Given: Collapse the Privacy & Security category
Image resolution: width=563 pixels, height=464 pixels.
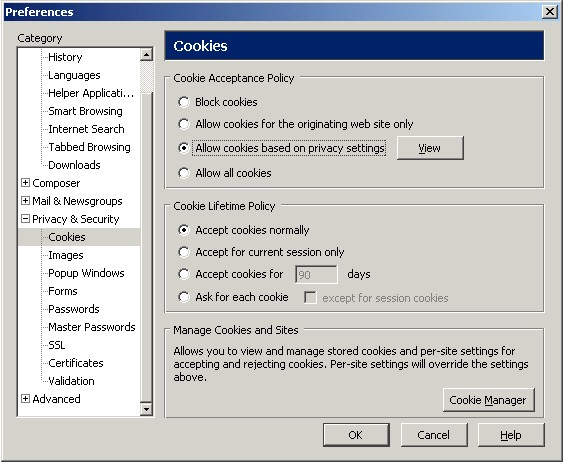Looking at the screenshot, I should tap(25, 219).
